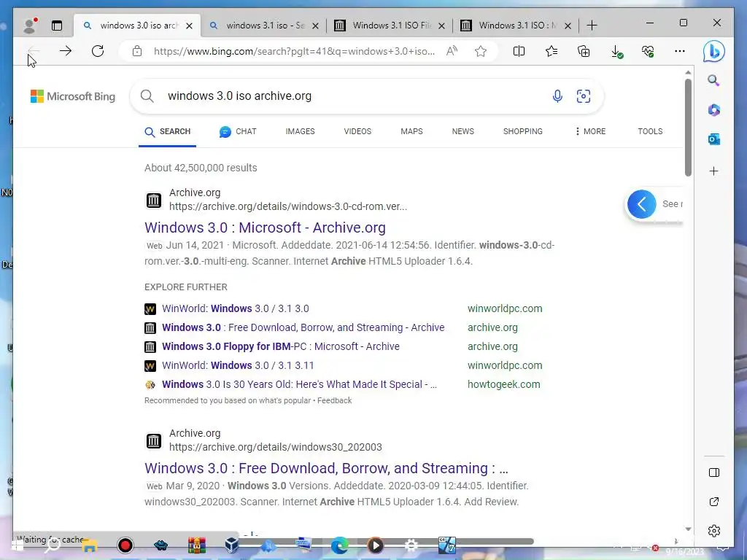
Task: Open File Explorer from the taskbar
Action: [x=90, y=545]
